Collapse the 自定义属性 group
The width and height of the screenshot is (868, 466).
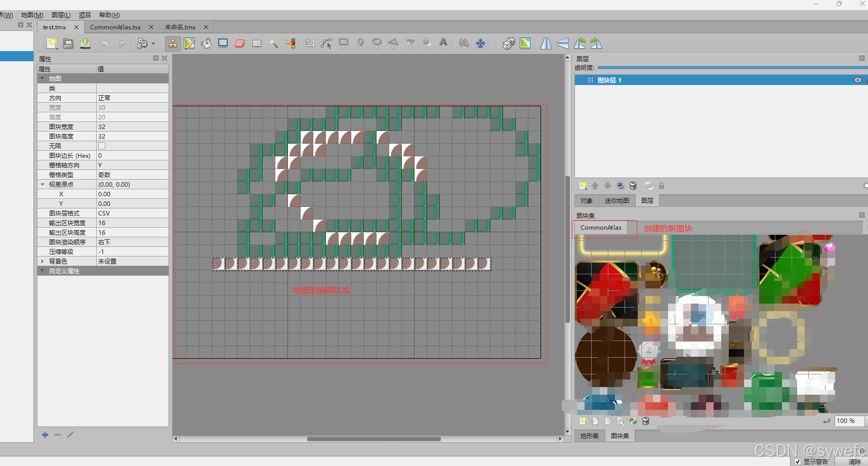coord(43,271)
